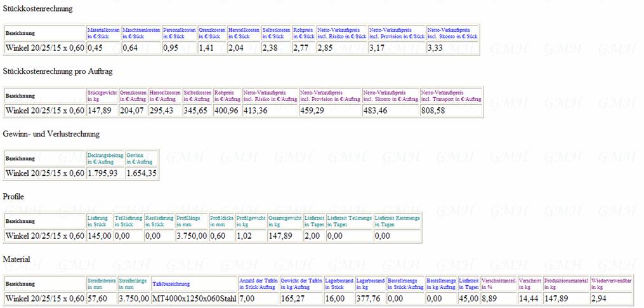The width and height of the screenshot is (644, 308).
Task: Select Lagerbestand in Stück value 16,00
Action: point(335,298)
